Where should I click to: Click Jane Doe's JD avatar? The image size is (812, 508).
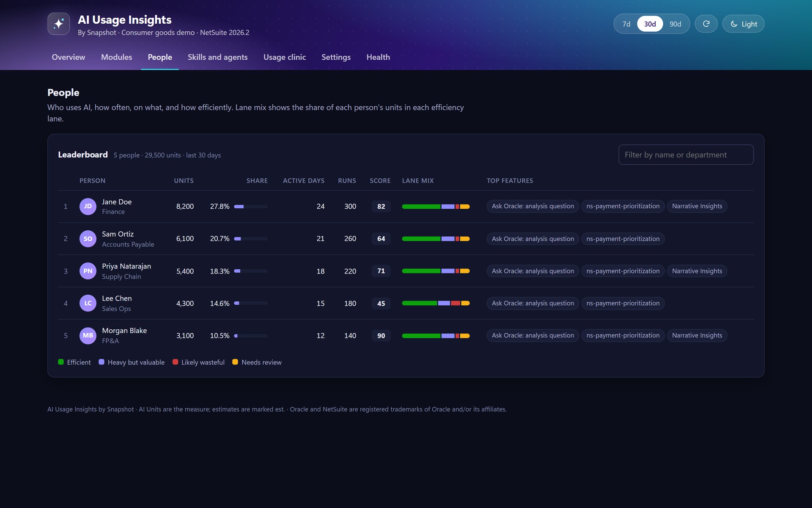88,206
